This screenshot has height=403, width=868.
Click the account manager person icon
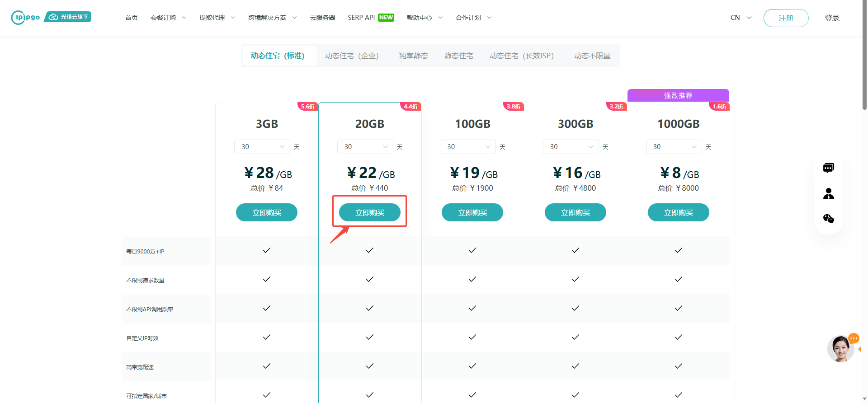click(x=828, y=193)
